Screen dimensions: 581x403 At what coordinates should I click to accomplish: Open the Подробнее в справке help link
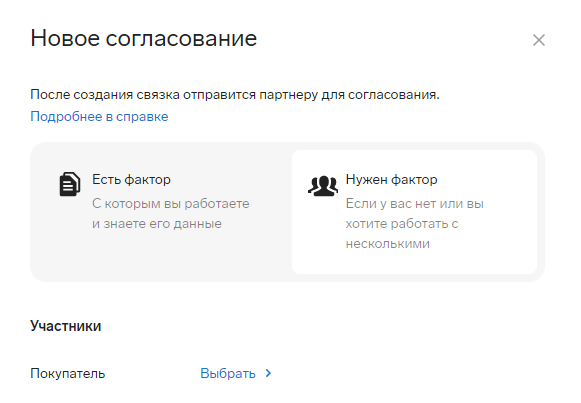click(x=99, y=117)
